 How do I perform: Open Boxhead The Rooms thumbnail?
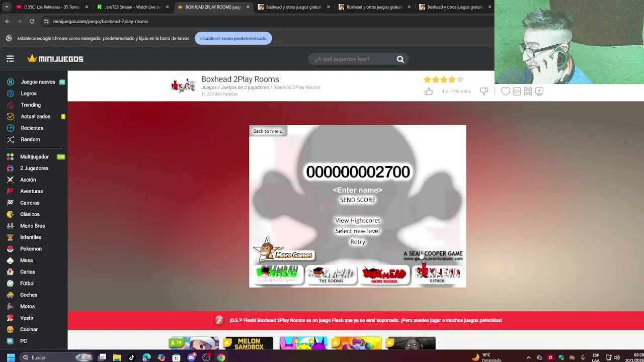coord(331,275)
